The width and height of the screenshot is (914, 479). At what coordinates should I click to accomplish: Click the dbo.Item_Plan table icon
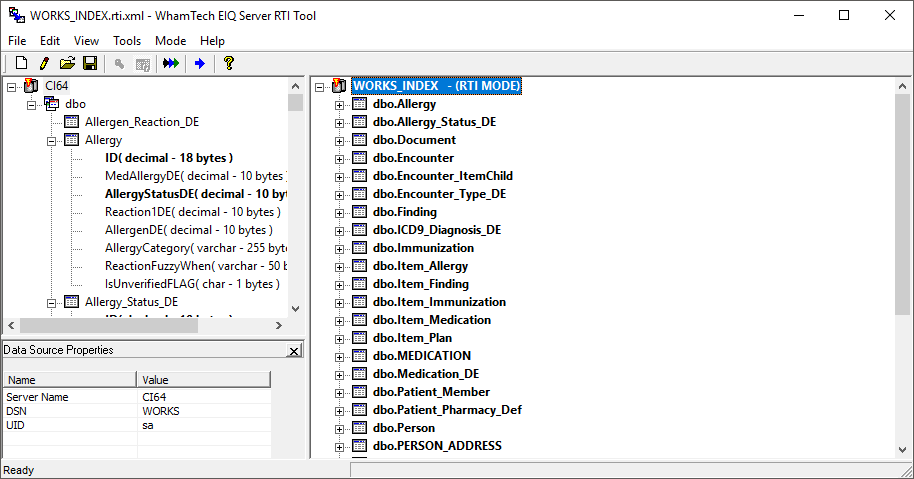click(360, 337)
